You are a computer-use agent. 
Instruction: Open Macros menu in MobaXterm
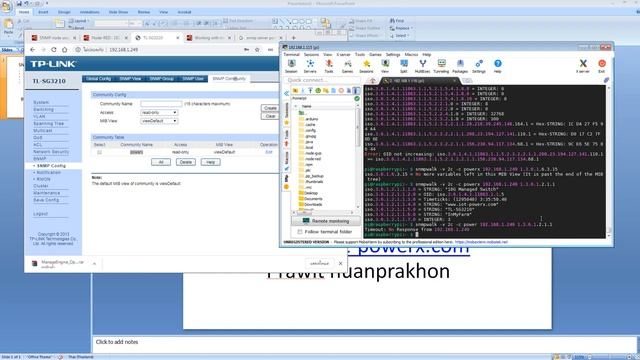pos(411,54)
